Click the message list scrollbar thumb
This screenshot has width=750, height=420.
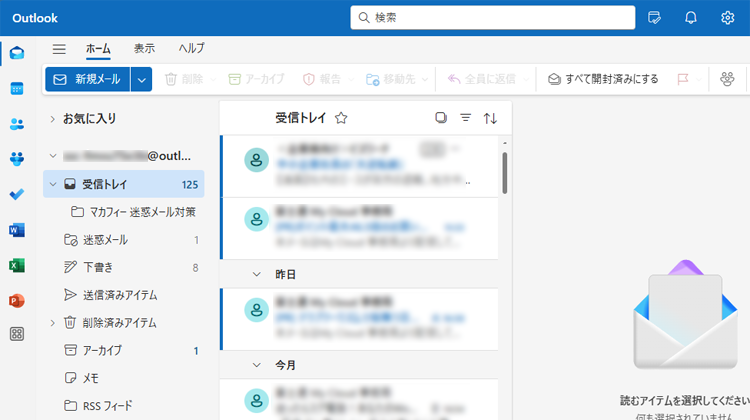point(505,173)
